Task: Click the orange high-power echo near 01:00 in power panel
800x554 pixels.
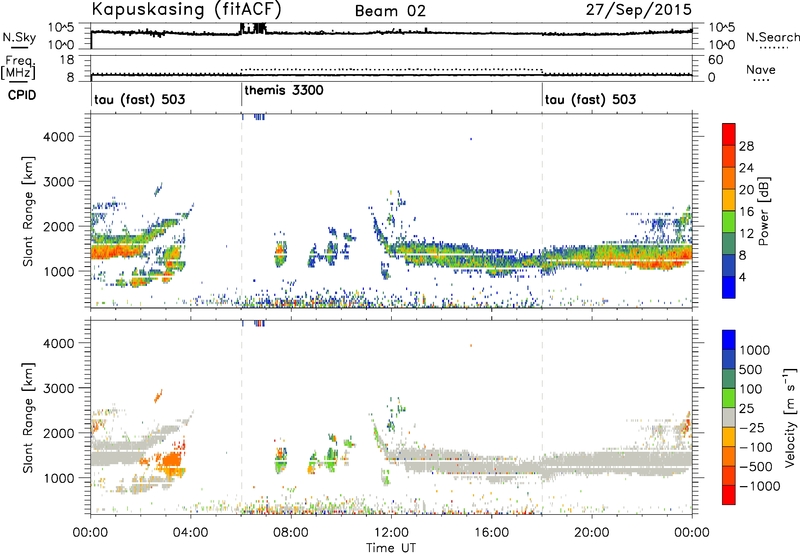Action: [118, 250]
